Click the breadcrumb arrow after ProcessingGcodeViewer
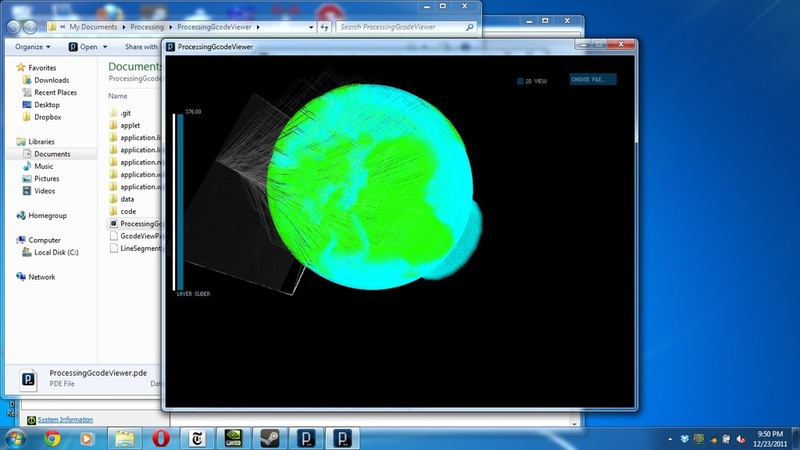The width and height of the screenshot is (800, 450). coord(258,27)
